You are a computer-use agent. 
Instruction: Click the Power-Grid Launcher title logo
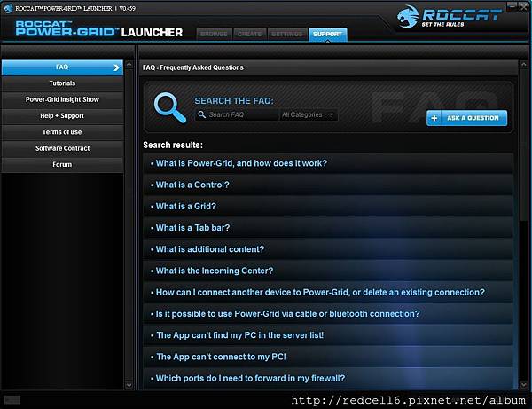99,29
